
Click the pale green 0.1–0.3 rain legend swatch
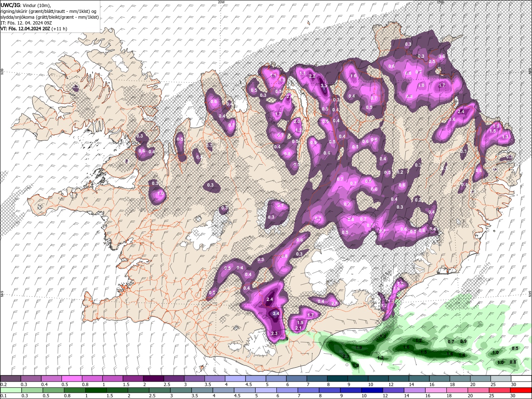point(11,390)
